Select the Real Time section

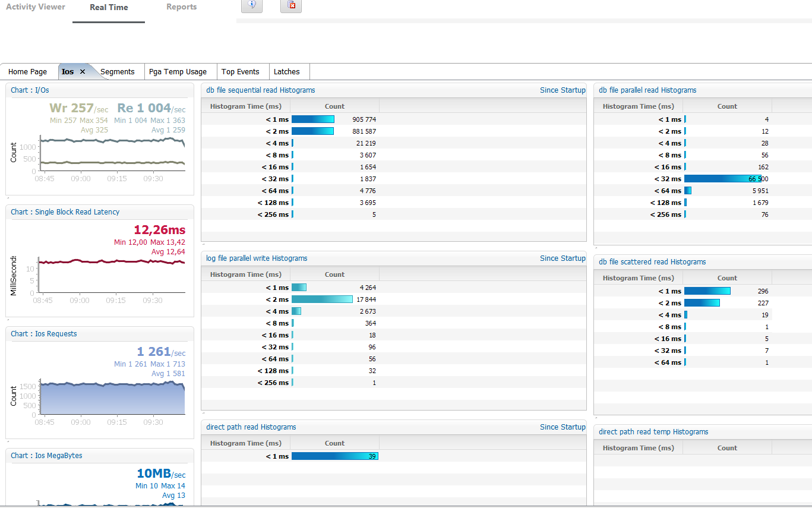pos(109,8)
